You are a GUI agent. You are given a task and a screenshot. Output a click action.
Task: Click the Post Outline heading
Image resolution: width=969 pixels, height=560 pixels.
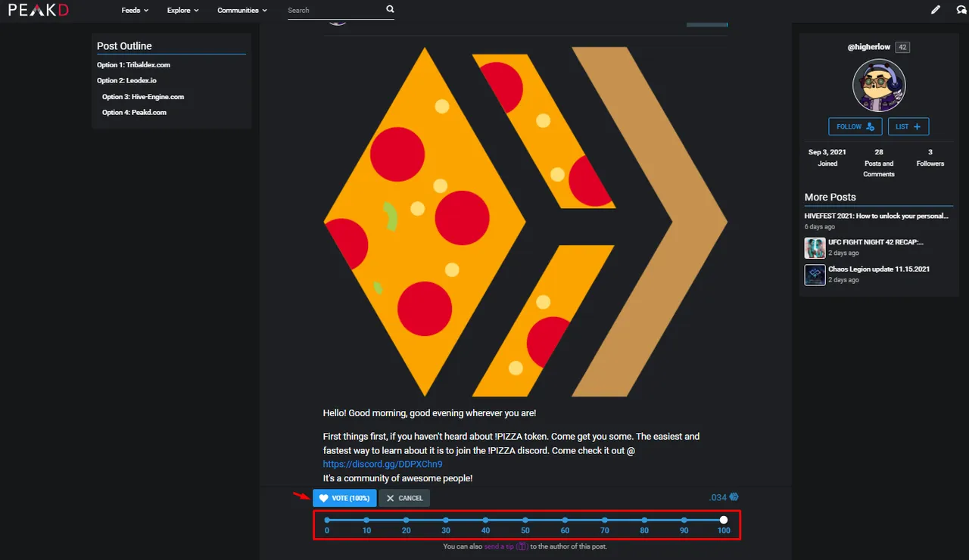click(x=124, y=46)
